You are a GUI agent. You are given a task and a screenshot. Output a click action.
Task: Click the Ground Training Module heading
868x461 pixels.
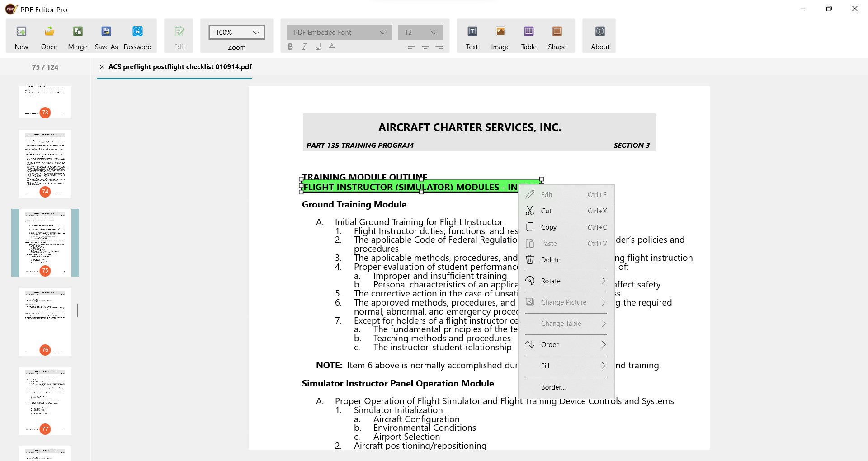coord(354,205)
